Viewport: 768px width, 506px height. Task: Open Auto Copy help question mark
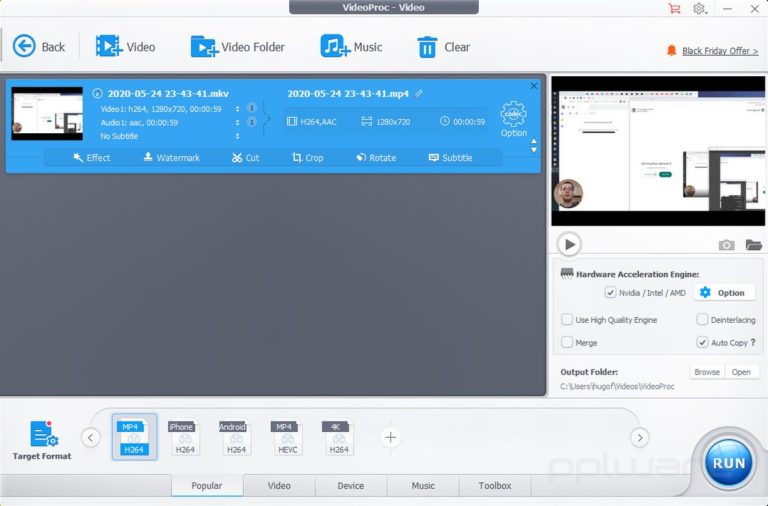(753, 342)
